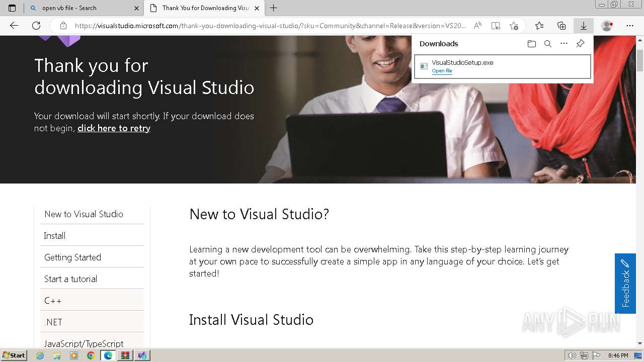Open Action Center flag icon
The width and height of the screenshot is (644, 362).
[596, 355]
